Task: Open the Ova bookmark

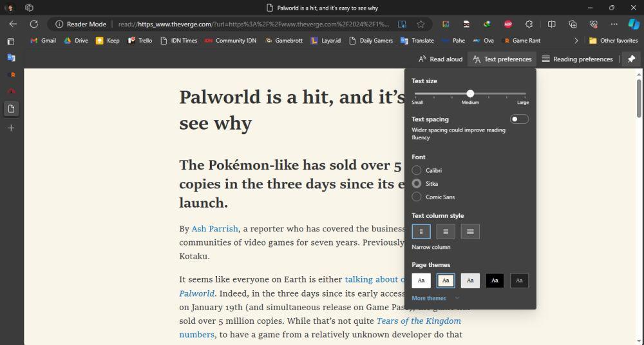Action: tap(484, 41)
